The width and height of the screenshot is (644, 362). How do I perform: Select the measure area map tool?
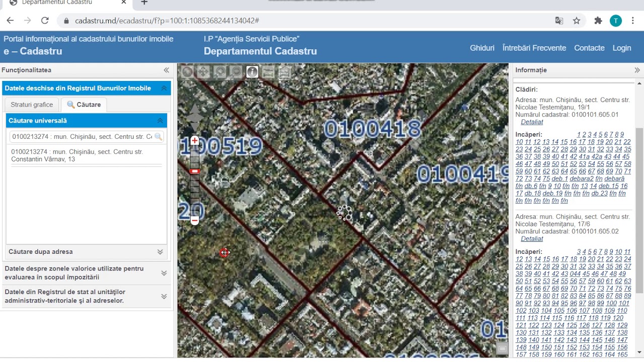tap(285, 72)
